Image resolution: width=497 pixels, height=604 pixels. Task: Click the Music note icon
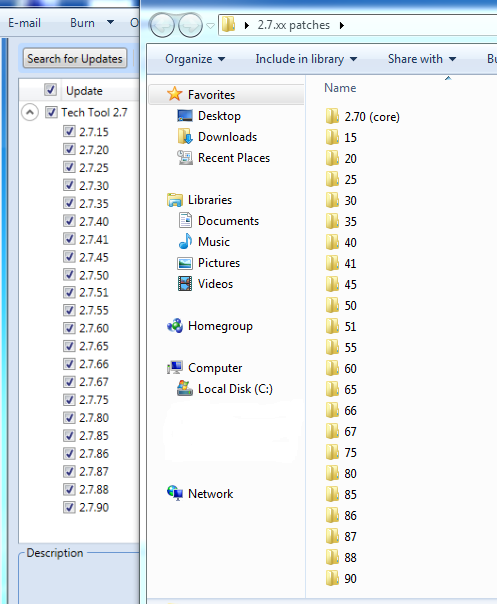pyautogui.click(x=185, y=242)
